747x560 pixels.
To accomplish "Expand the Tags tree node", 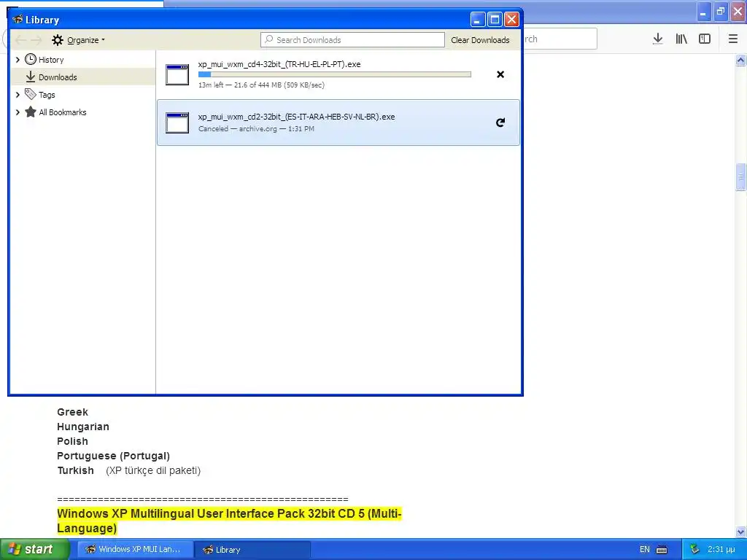I will [x=18, y=95].
